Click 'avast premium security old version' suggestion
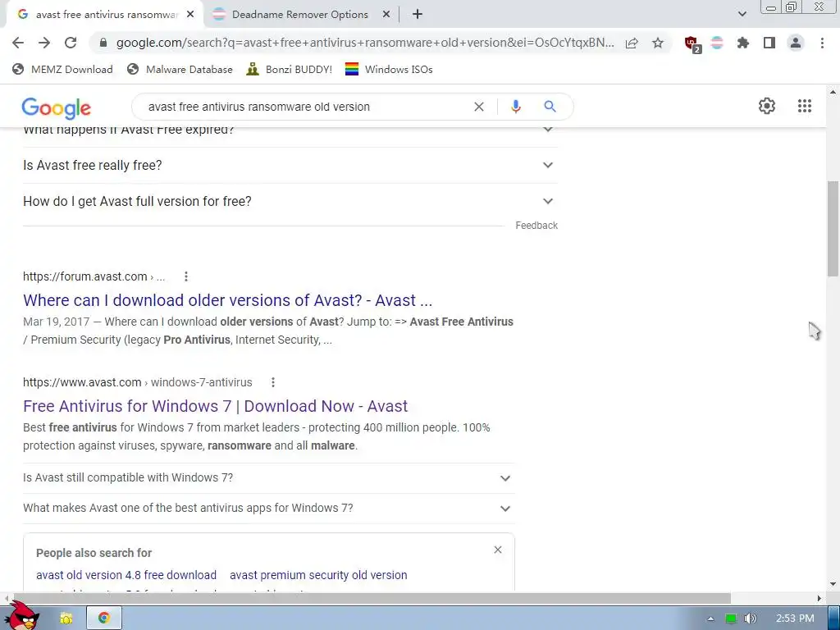The width and height of the screenshot is (840, 630). (318, 575)
